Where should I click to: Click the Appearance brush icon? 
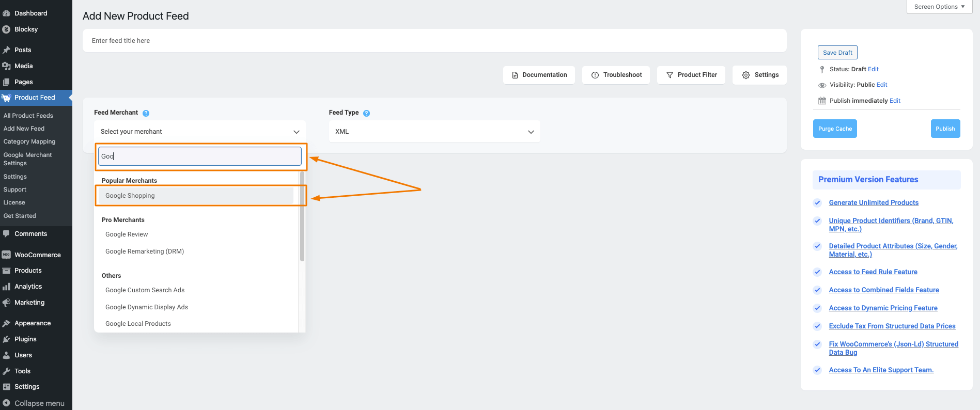[x=6, y=323]
